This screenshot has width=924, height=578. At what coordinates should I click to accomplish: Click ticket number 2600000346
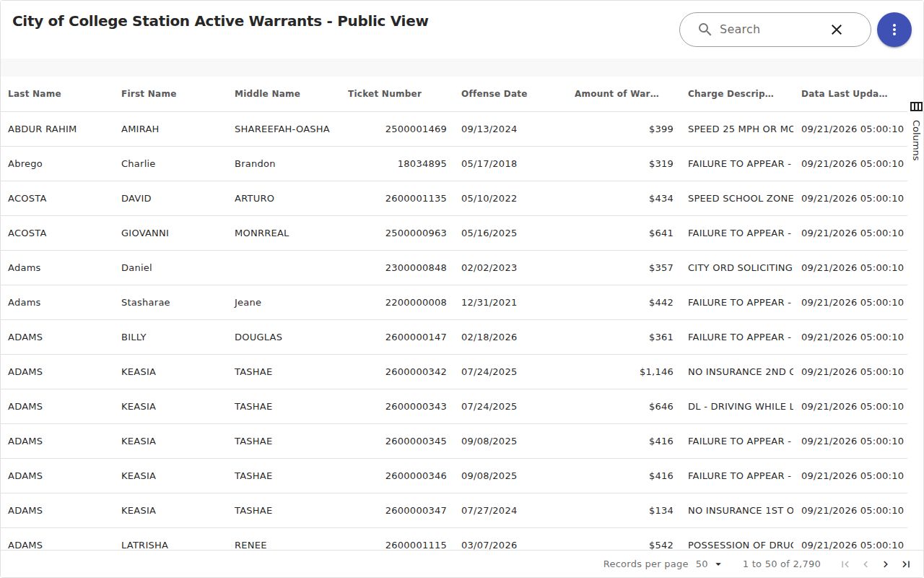point(416,476)
